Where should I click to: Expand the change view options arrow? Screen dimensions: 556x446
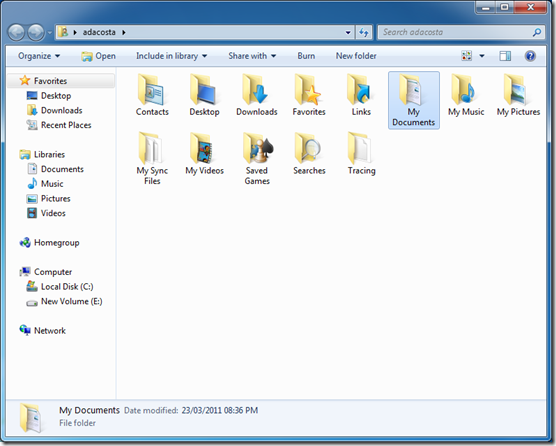482,56
